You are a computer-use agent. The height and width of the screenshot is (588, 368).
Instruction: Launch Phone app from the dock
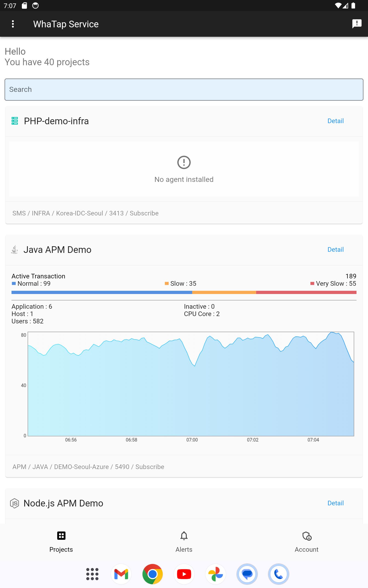pos(279,574)
